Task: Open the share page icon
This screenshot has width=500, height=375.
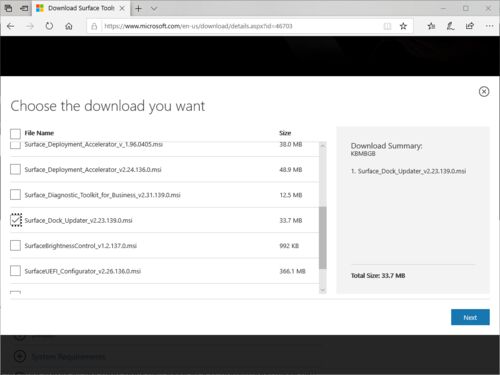Action: [x=470, y=26]
